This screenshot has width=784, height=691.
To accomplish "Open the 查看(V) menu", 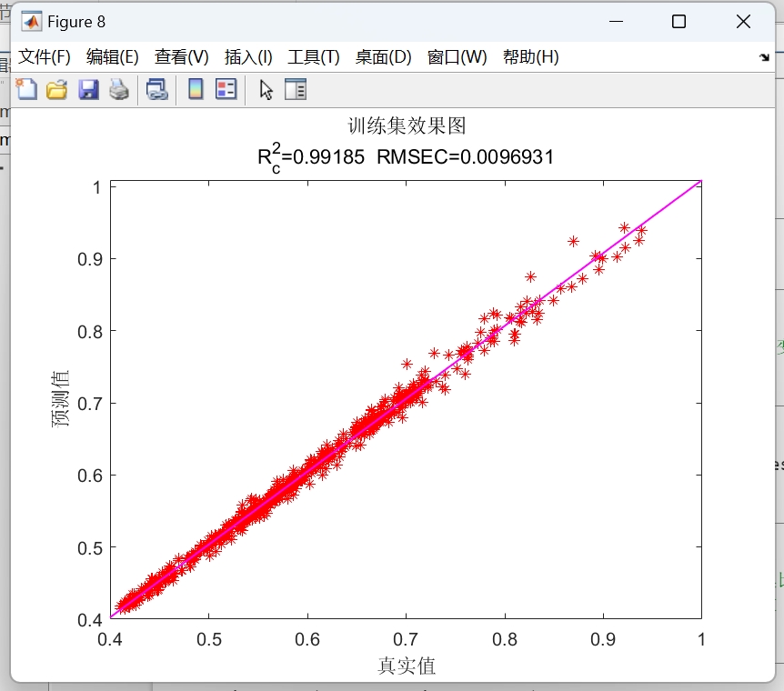I will tap(178, 55).
